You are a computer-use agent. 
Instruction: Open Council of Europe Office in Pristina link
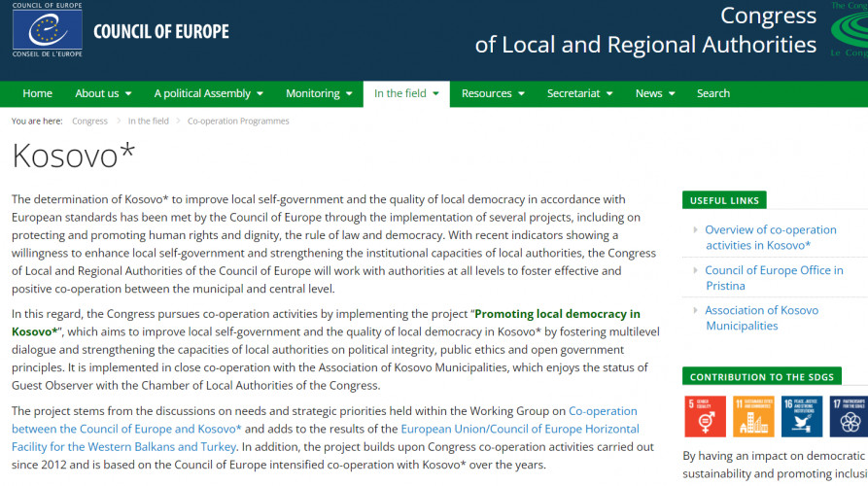click(x=774, y=278)
